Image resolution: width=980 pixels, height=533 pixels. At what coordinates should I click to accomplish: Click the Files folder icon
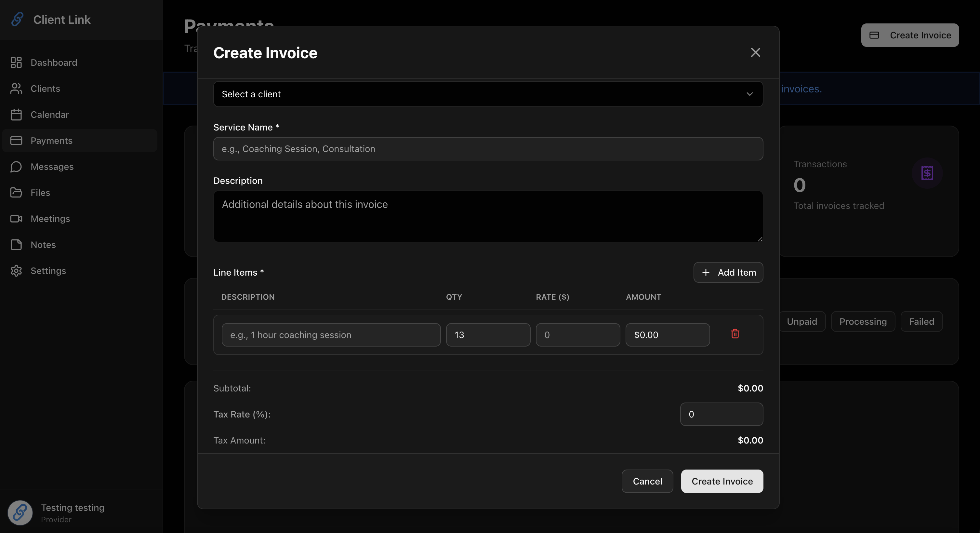[x=16, y=193]
